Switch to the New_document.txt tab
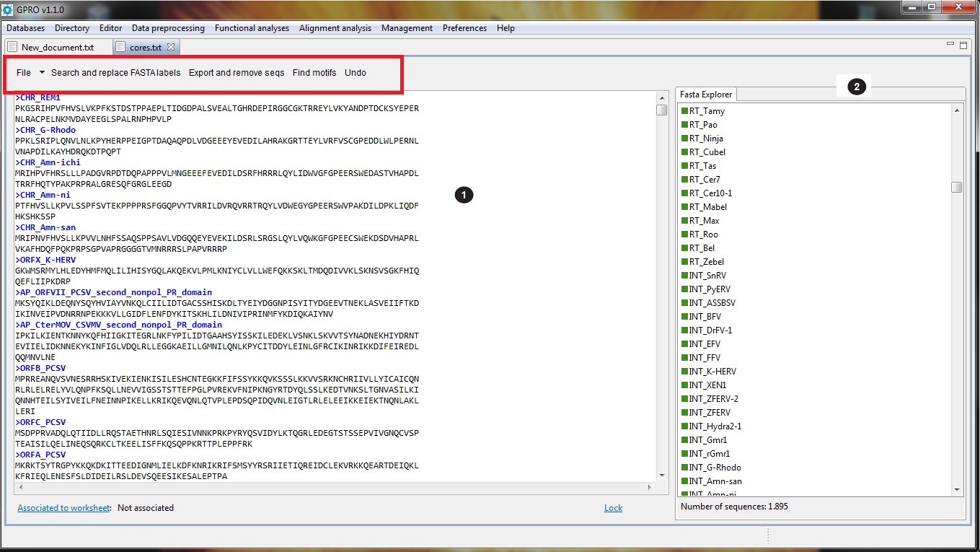Screen dimensions: 980x552 (x=58, y=47)
